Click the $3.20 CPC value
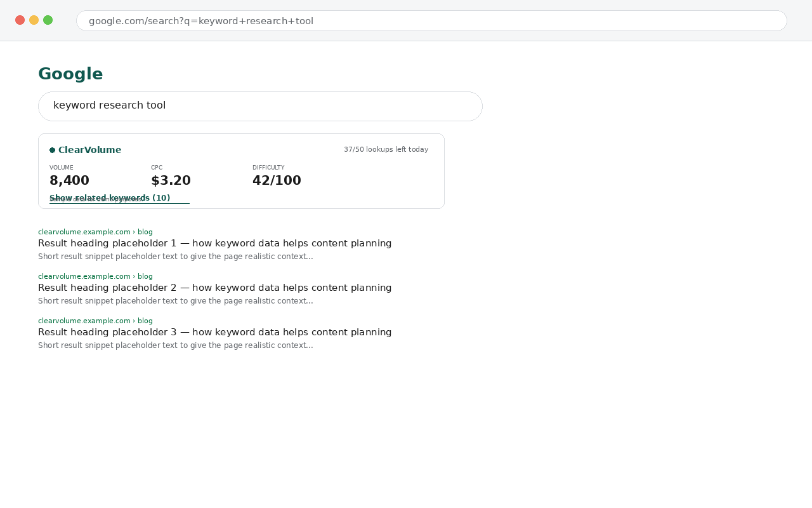The height and width of the screenshot is (508, 812). click(x=171, y=180)
